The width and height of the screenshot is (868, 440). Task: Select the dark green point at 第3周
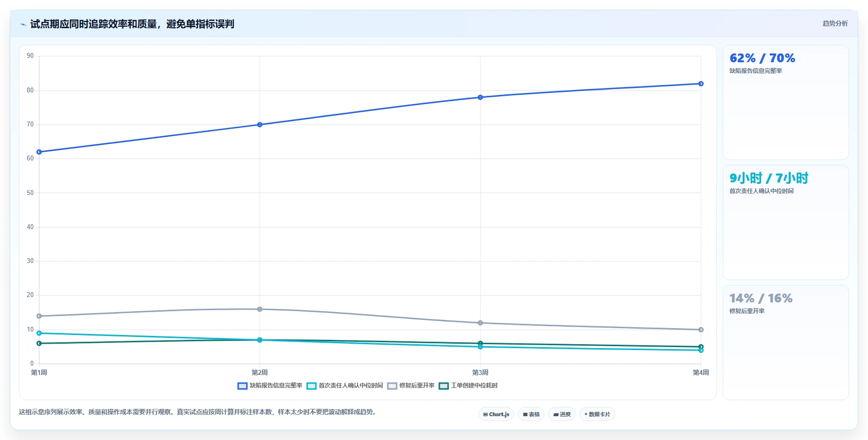(x=480, y=343)
